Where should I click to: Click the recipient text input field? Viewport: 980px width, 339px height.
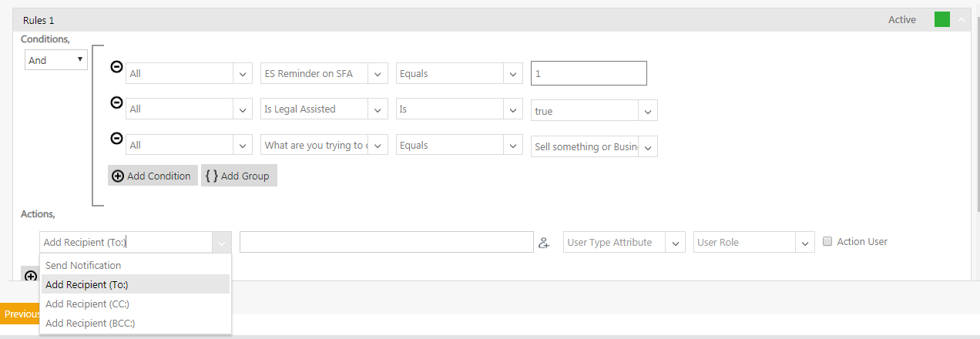(x=386, y=243)
